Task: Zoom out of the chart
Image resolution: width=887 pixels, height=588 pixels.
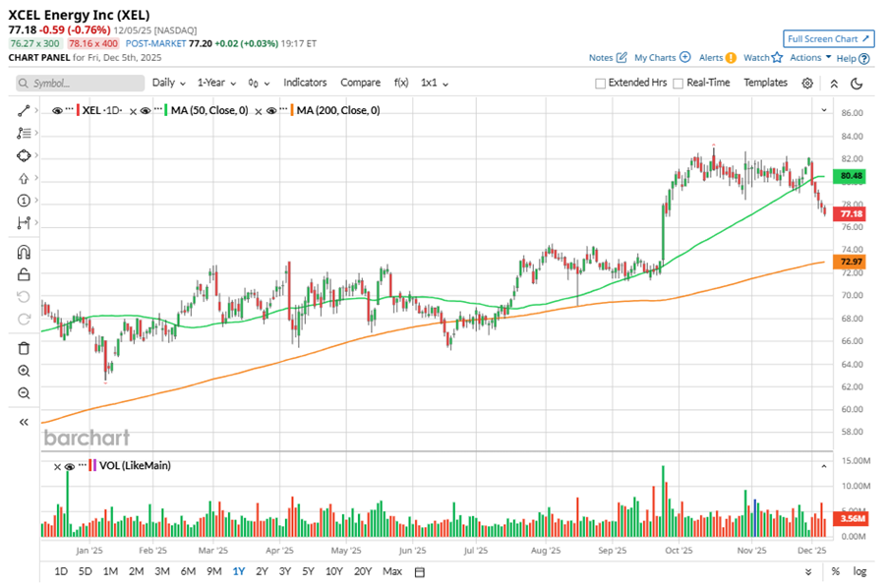Action: [x=24, y=393]
